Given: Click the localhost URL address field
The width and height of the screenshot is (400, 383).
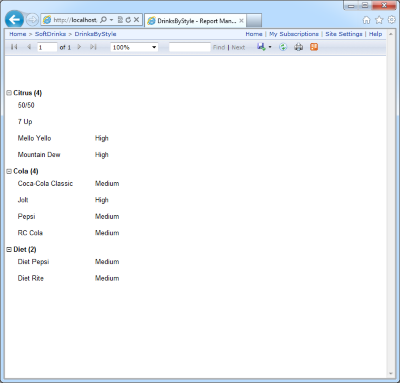Looking at the screenshot, I should click(x=75, y=20).
